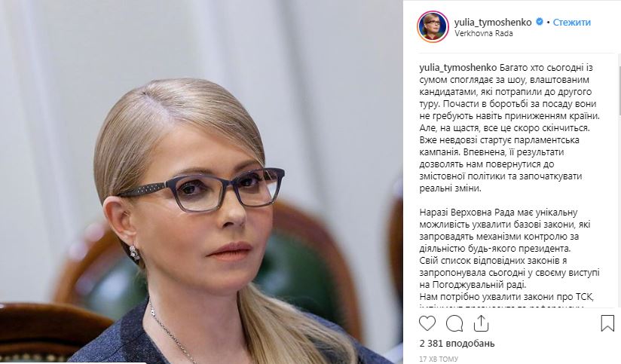Follow the account via the Стежити link
621x364 pixels.
point(571,23)
